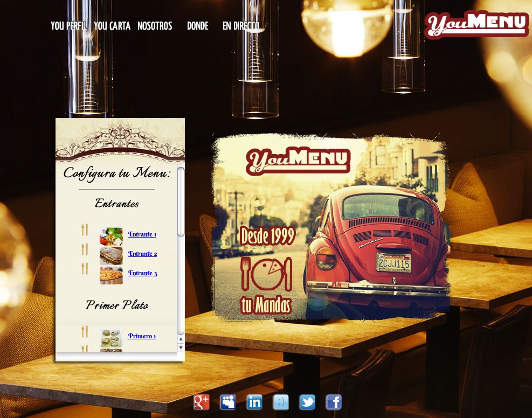The image size is (532, 418).
Task: Open the DONDE navigation item
Action: (x=197, y=26)
